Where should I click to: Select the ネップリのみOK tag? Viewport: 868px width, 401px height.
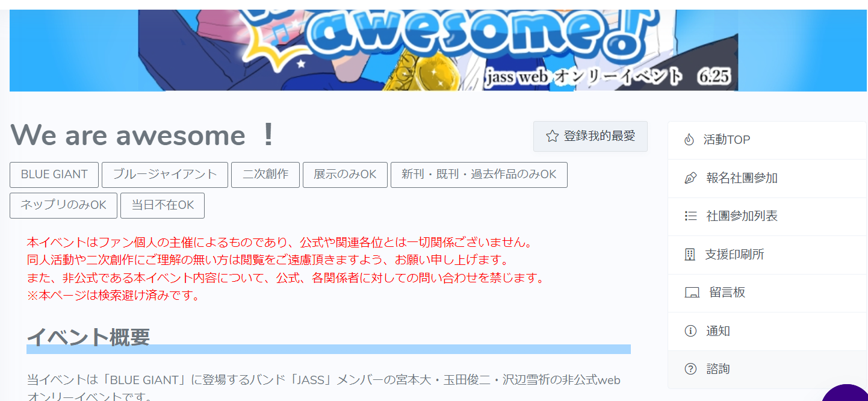(63, 205)
